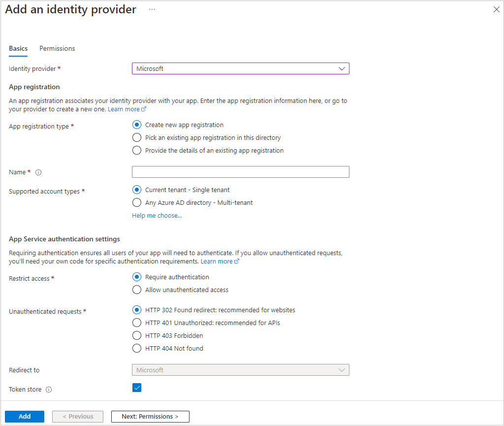This screenshot has height=426, width=504.
Task: Switch to the Permissions tab
Action: [57, 49]
